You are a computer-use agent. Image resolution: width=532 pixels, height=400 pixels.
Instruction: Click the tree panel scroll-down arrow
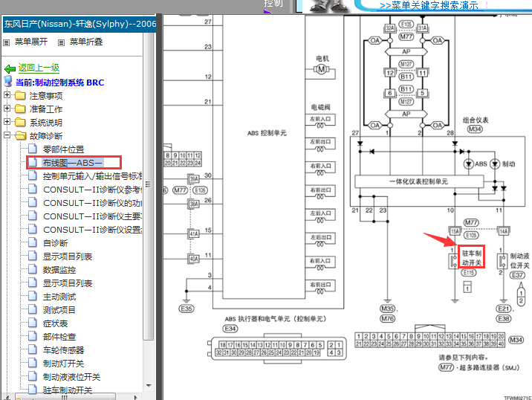tap(149, 386)
